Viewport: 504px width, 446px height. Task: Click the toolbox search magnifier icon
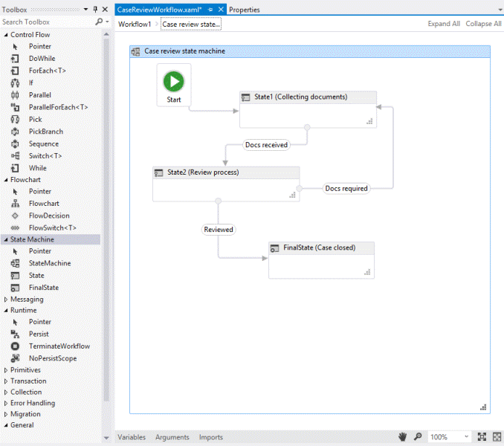pos(99,22)
